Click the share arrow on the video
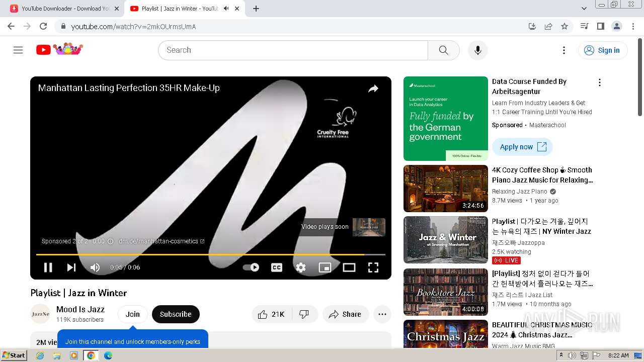The height and width of the screenshot is (362, 644). point(373,89)
